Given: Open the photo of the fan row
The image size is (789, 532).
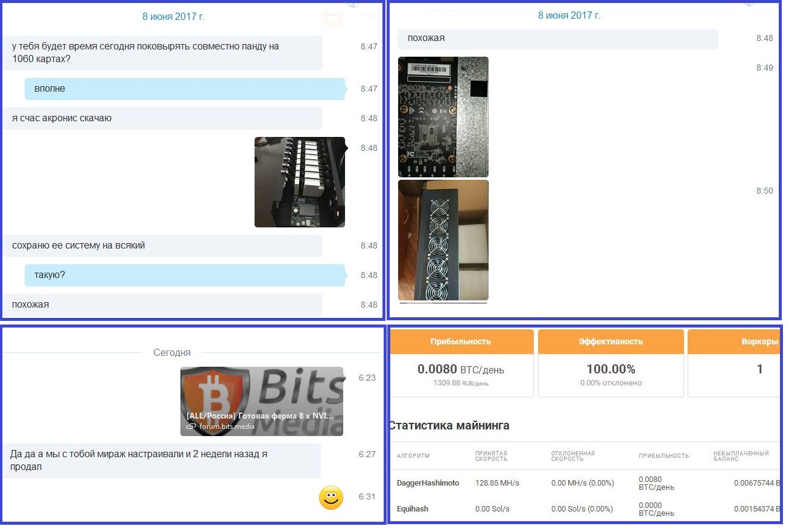Looking at the screenshot, I should (x=443, y=239).
